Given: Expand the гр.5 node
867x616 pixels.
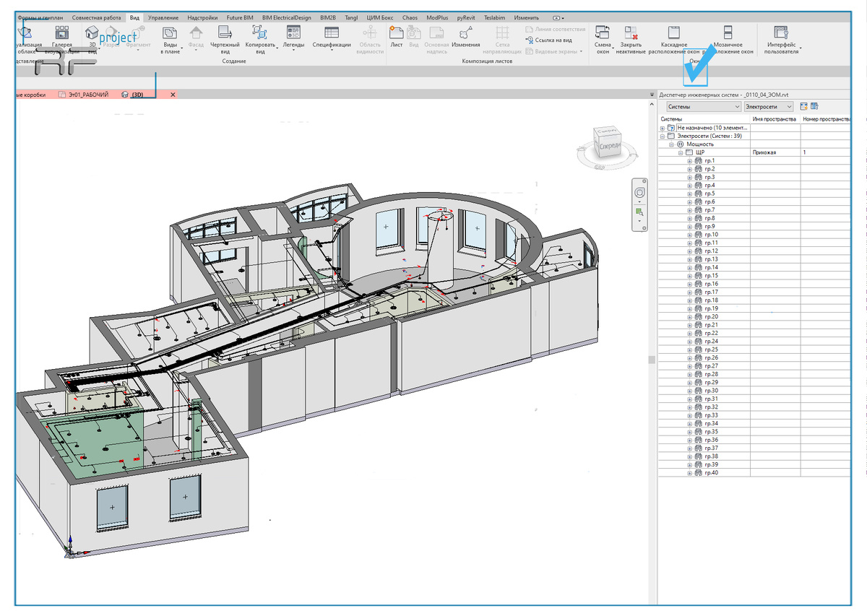Looking at the screenshot, I should tap(689, 194).
